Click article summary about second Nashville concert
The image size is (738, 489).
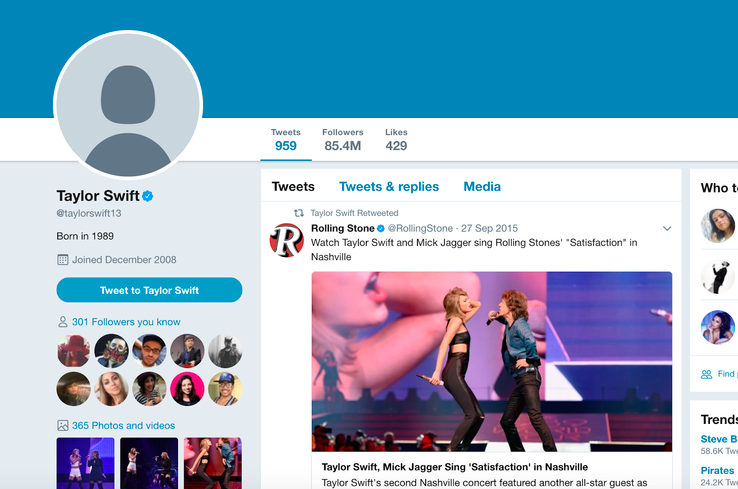[x=484, y=483]
